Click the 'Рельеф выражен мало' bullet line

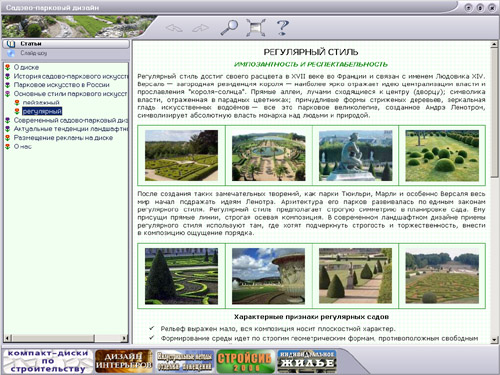(278, 329)
